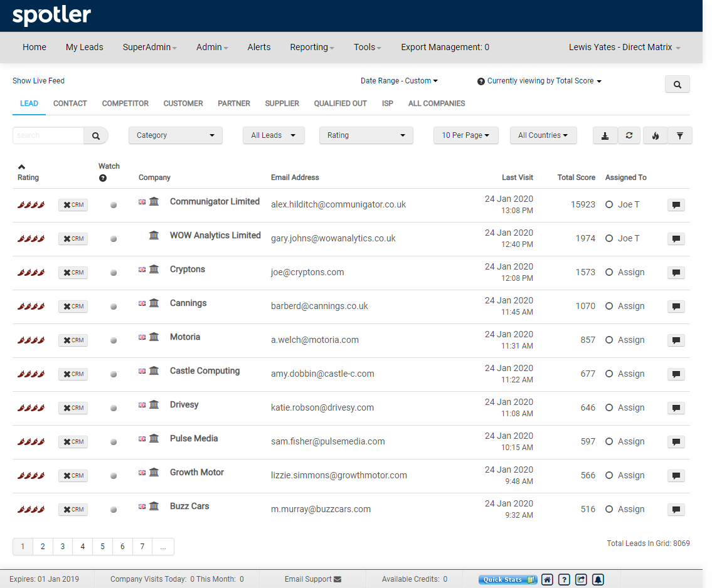Click the Watch column help question icon
The height and width of the screenshot is (588, 712).
click(103, 178)
